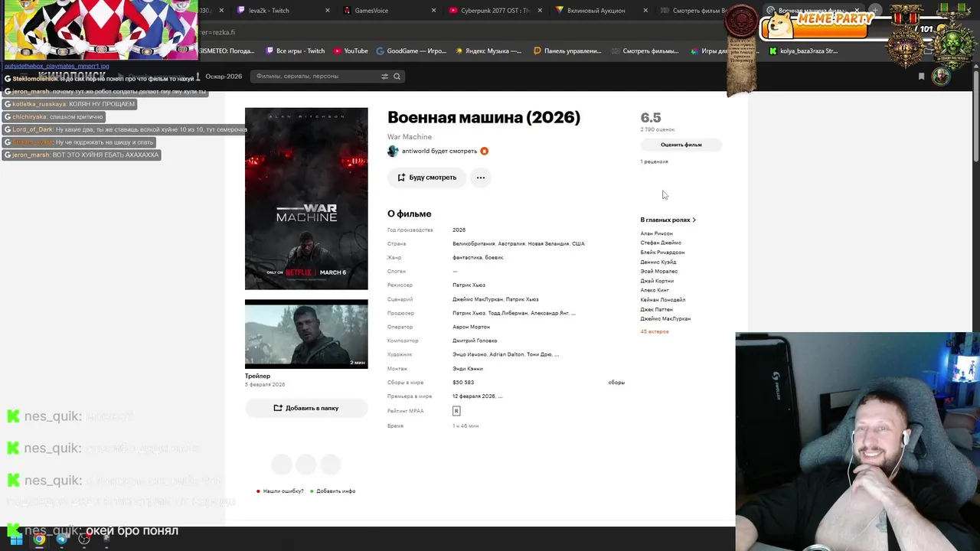Open the three-dots more options button
Viewport: 980px width, 551px height.
click(480, 178)
